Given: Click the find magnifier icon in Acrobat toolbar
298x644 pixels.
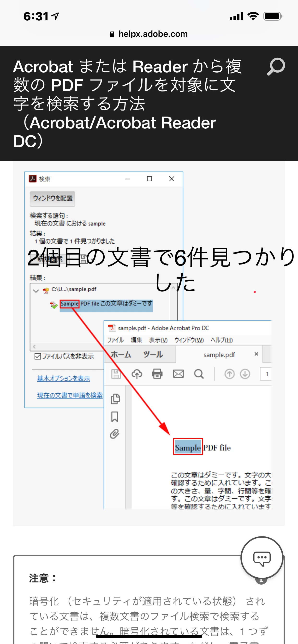Looking at the screenshot, I should 199,374.
